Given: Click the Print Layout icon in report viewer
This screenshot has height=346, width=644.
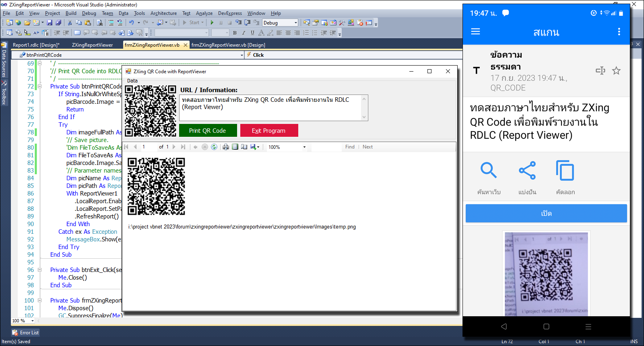Looking at the screenshot, I should (235, 147).
